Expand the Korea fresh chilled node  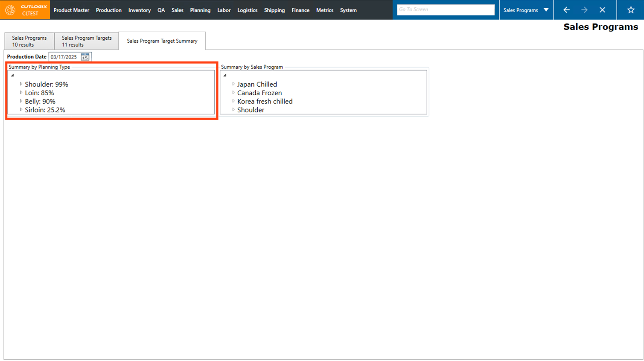pyautogui.click(x=233, y=101)
